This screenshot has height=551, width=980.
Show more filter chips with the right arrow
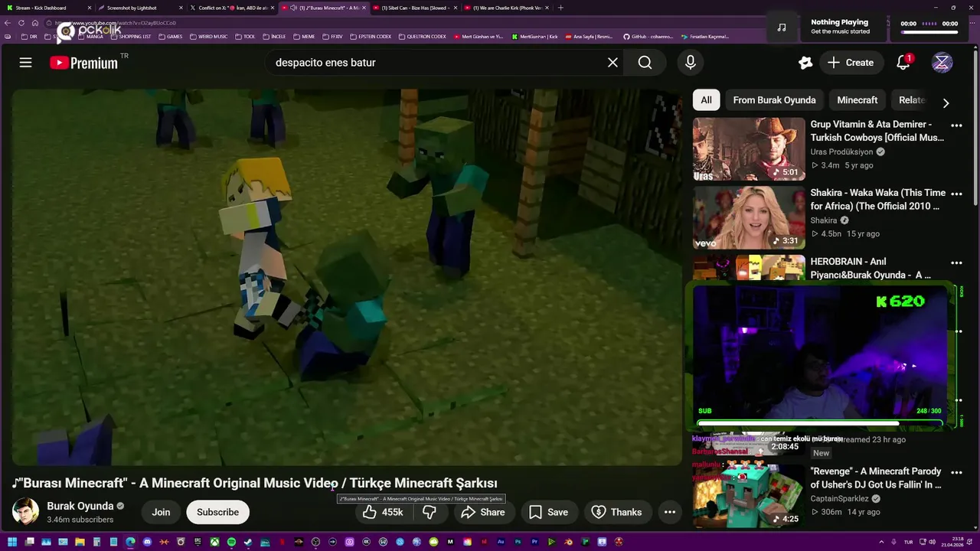coord(946,103)
